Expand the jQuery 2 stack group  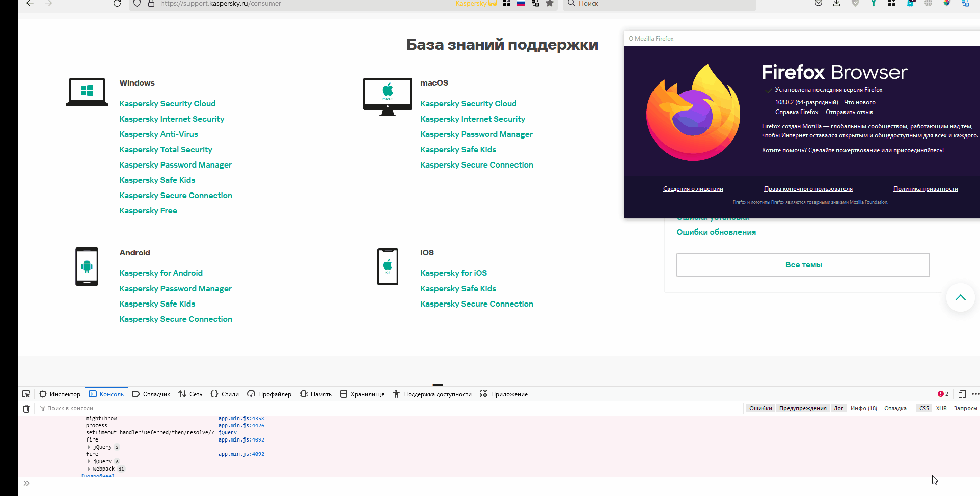tap(89, 447)
